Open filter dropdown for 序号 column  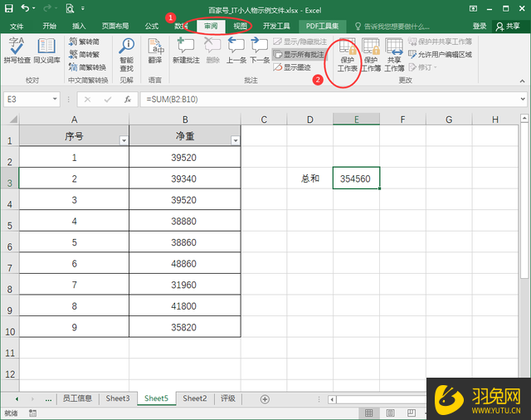click(x=124, y=140)
